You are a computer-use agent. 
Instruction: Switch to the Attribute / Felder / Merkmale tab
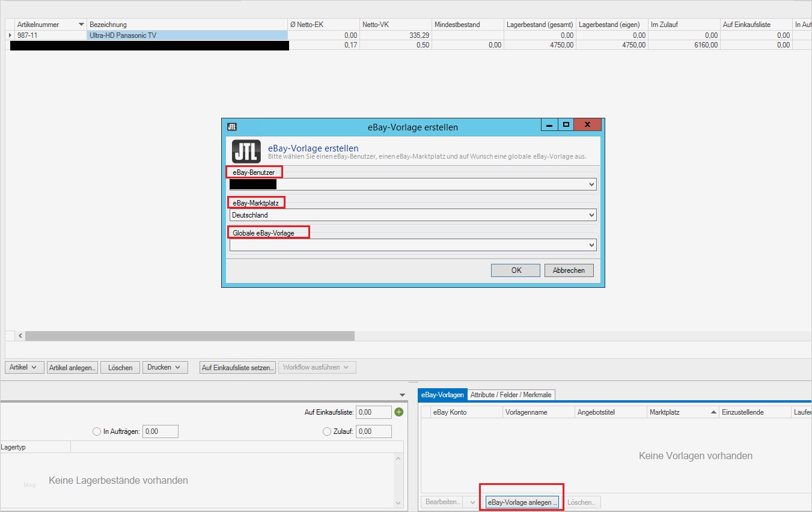[511, 395]
